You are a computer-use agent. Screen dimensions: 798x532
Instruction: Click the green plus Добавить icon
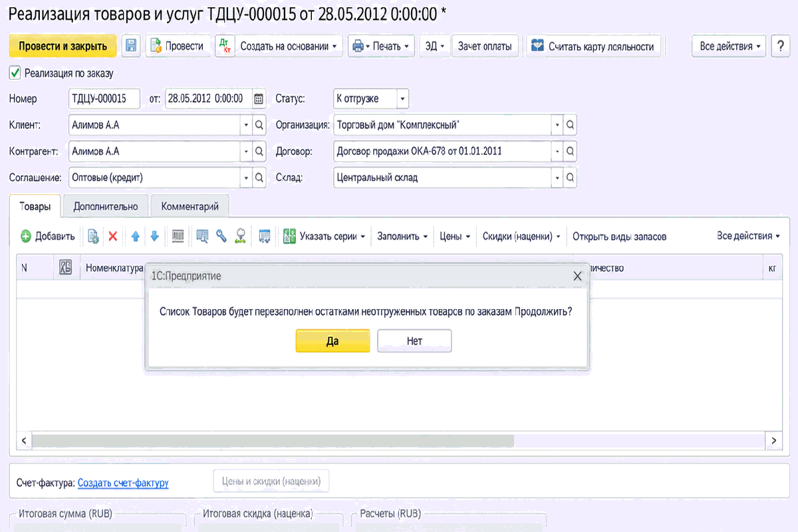tap(26, 236)
